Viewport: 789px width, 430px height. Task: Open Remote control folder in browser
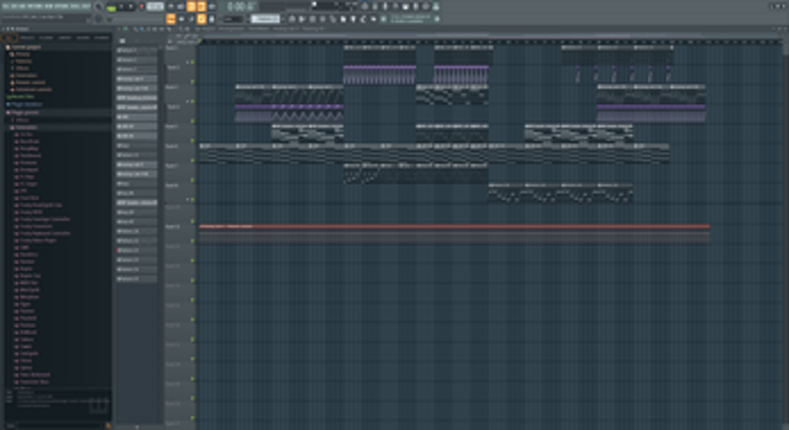(x=29, y=82)
